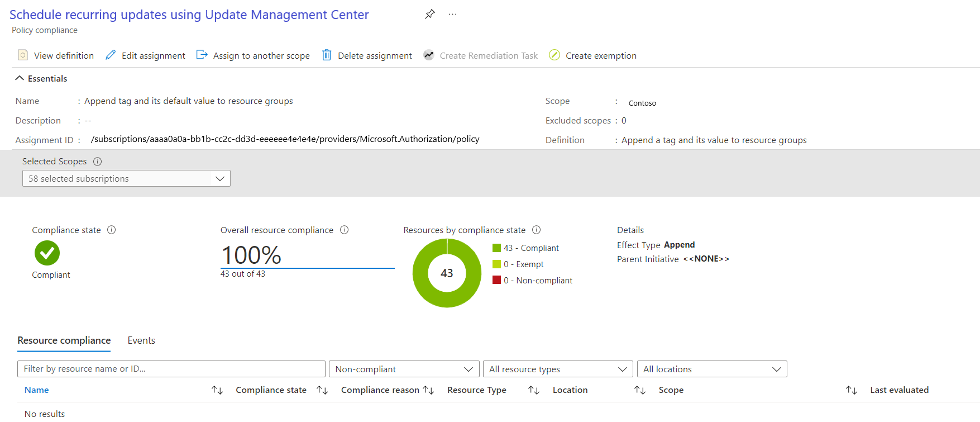Open the 58 selected subscriptions dropdown
Image resolution: width=980 pixels, height=422 pixels.
126,178
